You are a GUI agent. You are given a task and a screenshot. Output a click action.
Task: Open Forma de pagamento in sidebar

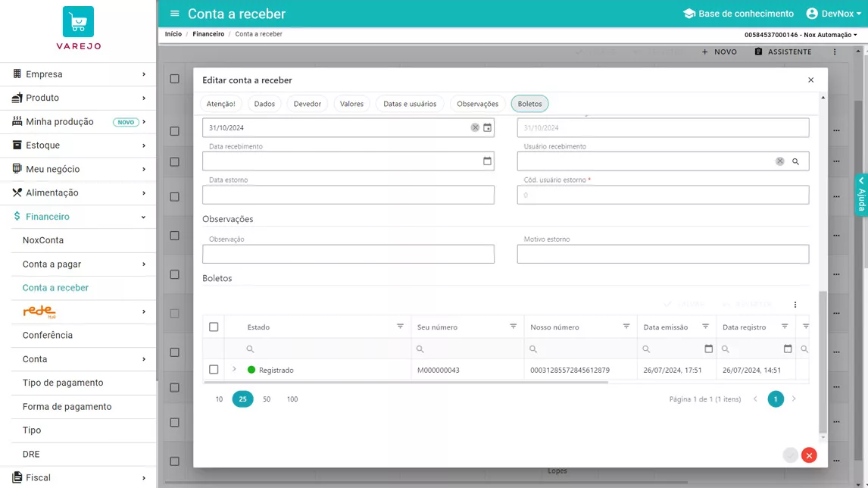point(83,407)
